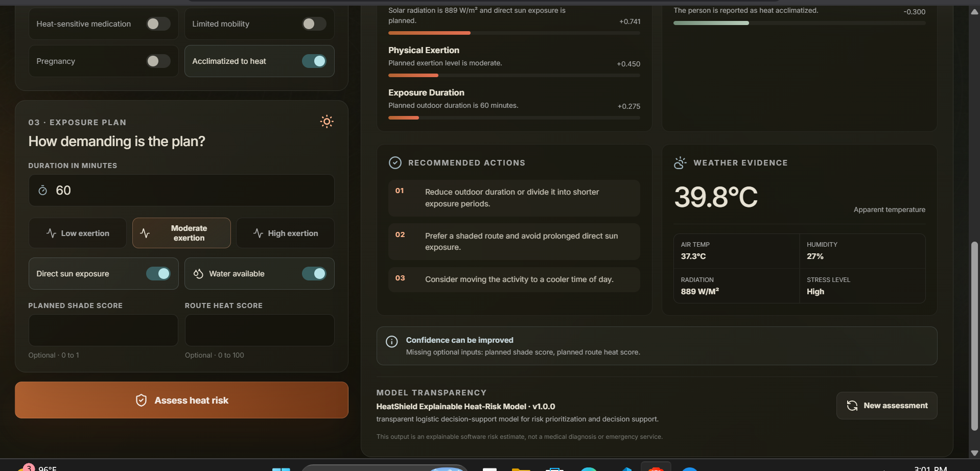Click the cloud-sun icon beside Weather Evidence
Viewport: 980px width, 471px height.
pyautogui.click(x=680, y=162)
